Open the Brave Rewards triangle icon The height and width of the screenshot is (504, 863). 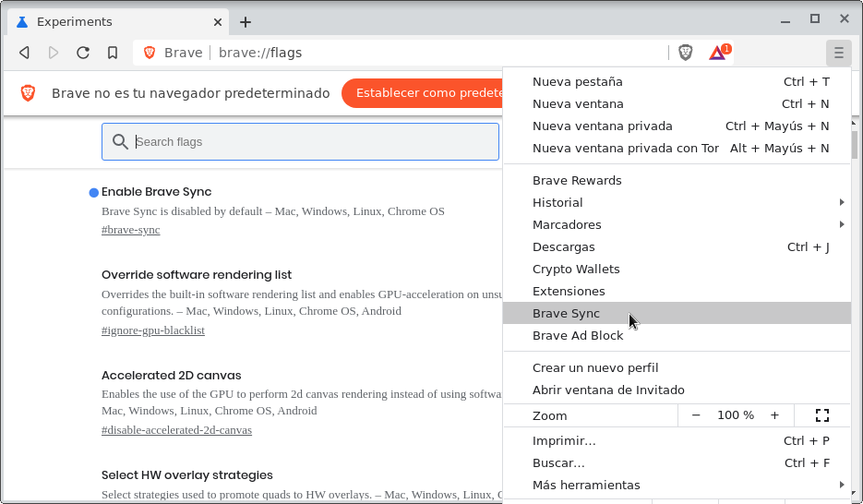pyautogui.click(x=718, y=53)
